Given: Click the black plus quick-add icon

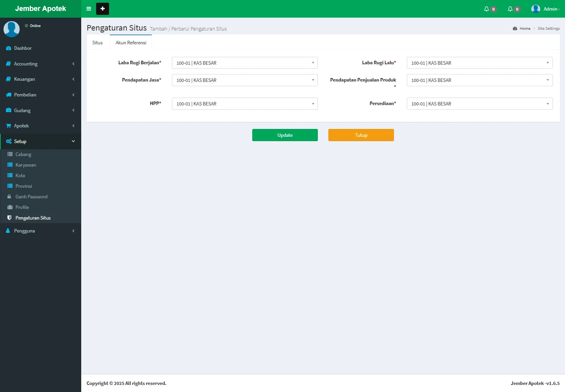Looking at the screenshot, I should click(102, 9).
